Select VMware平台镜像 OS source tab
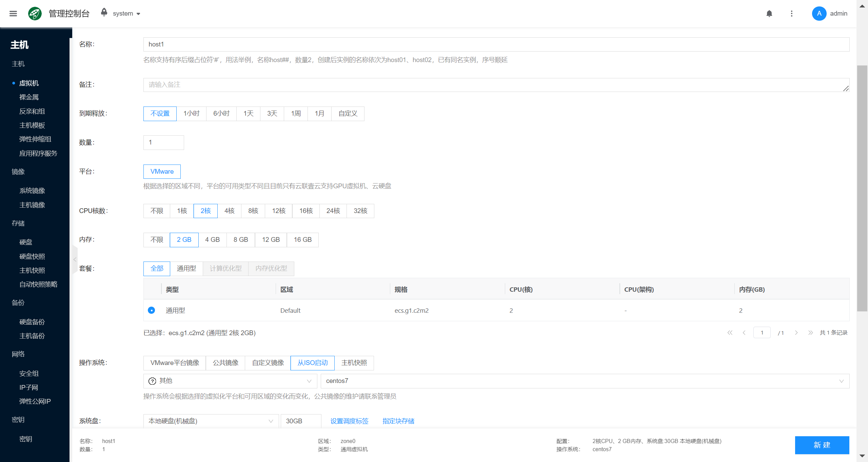 pos(175,363)
